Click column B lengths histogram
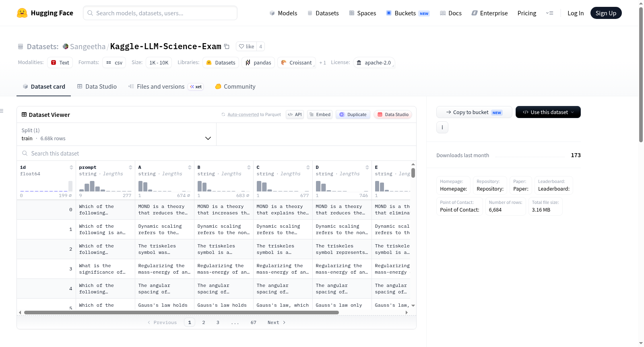Screen dimensions: 644x347 (x=224, y=186)
